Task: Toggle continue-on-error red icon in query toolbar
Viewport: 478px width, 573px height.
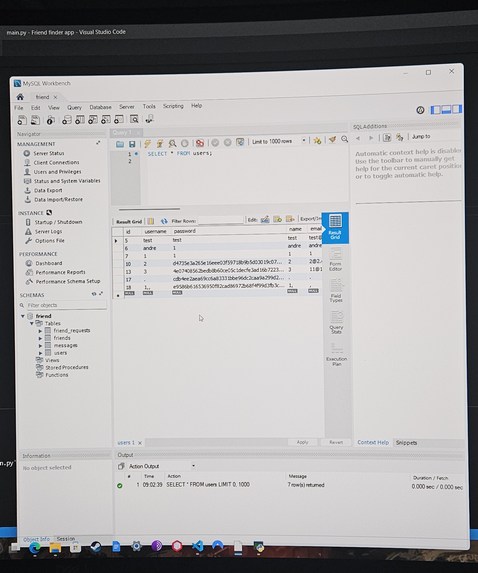Action: tap(200, 143)
